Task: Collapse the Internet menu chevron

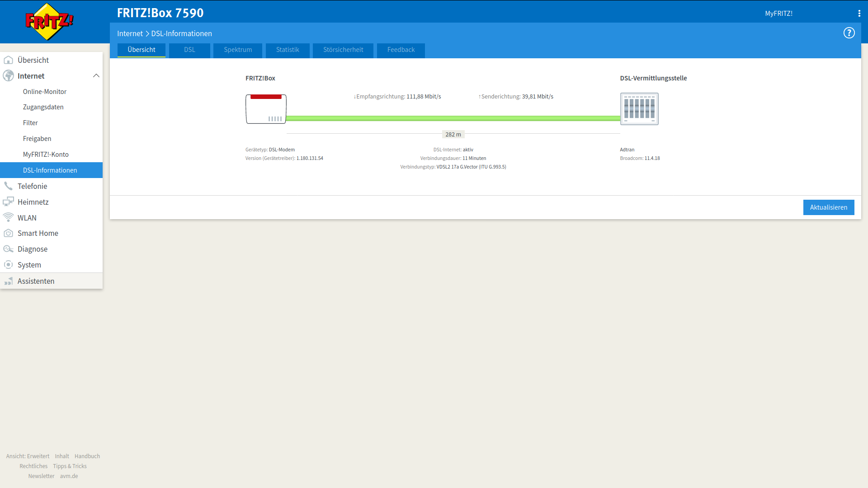Action: coord(96,76)
